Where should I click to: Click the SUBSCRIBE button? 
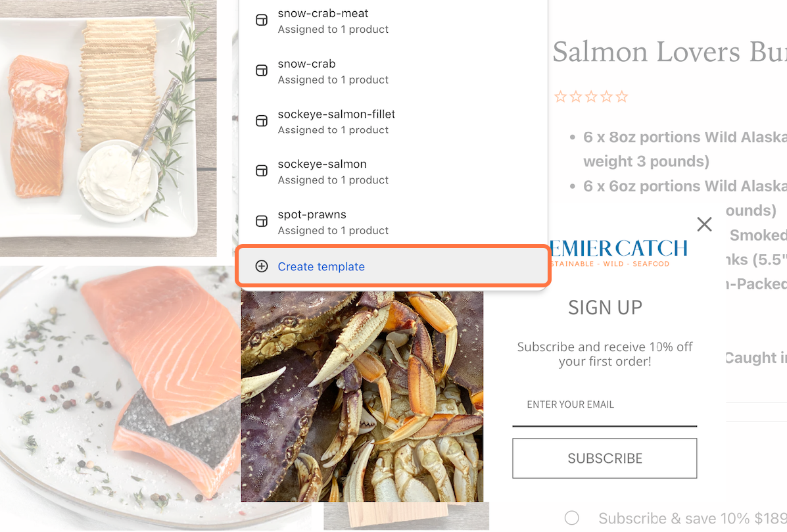pyautogui.click(x=604, y=458)
